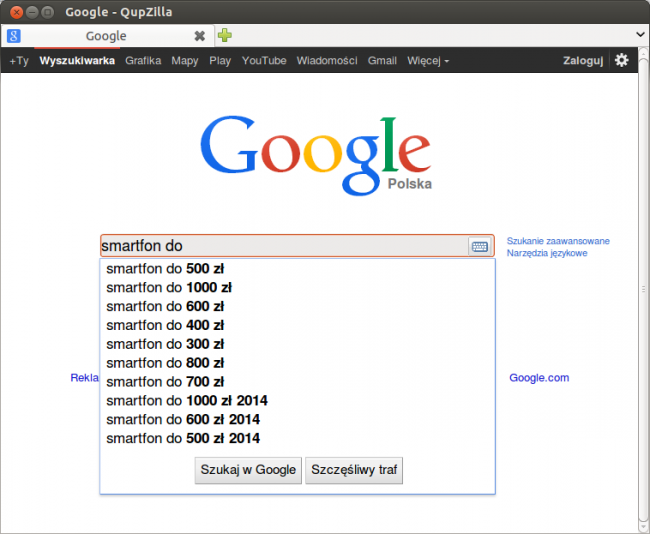Click the Szukaj w Google button

248,470
